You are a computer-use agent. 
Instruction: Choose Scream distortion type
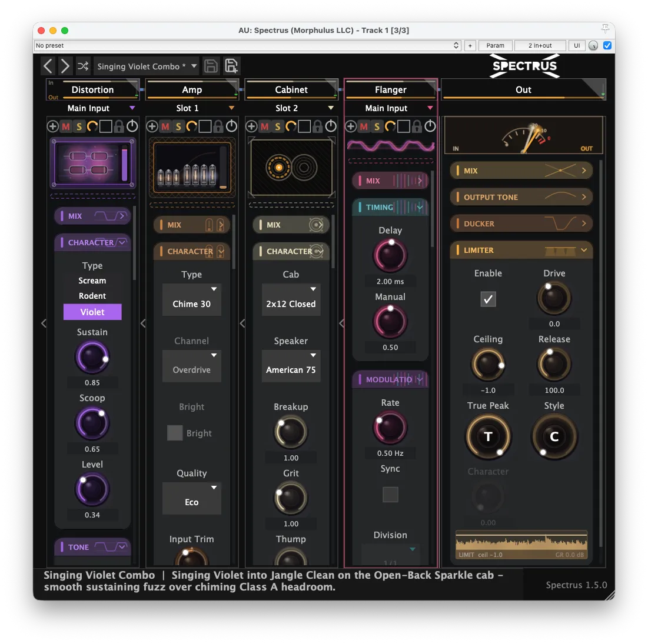click(x=92, y=281)
